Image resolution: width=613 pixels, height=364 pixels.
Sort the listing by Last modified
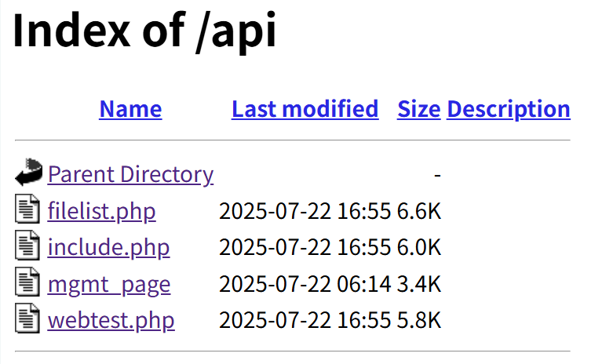[x=305, y=109]
